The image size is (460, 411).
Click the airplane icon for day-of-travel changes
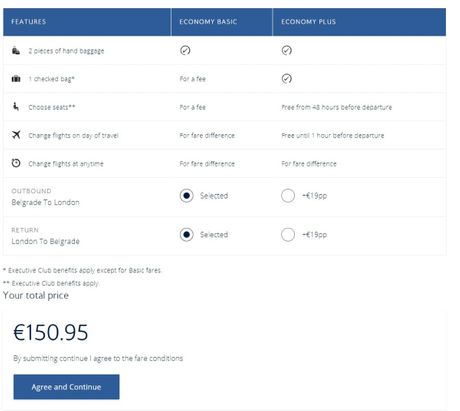coord(16,135)
